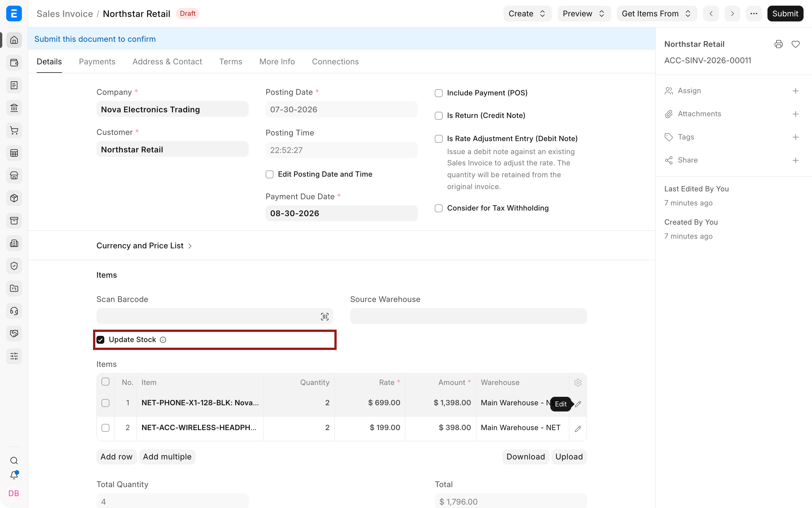Select the Details tab
This screenshot has width=812, height=508.
(49, 62)
